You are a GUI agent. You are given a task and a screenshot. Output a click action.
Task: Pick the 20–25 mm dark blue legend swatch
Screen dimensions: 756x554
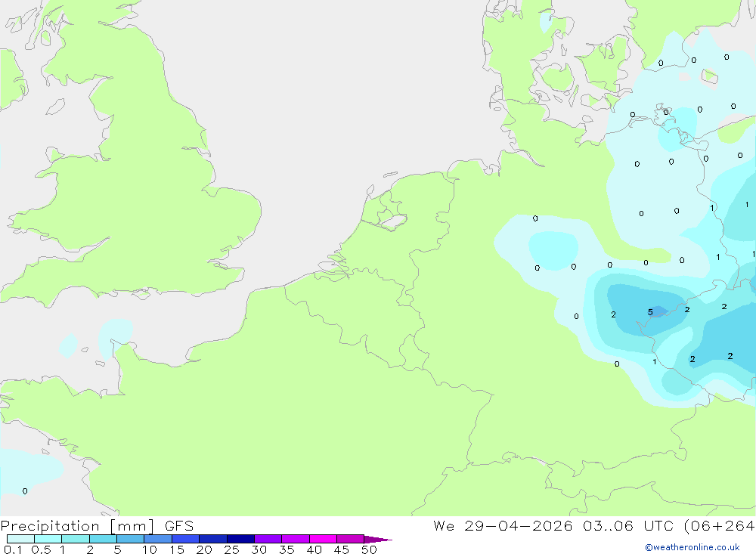click(213, 539)
